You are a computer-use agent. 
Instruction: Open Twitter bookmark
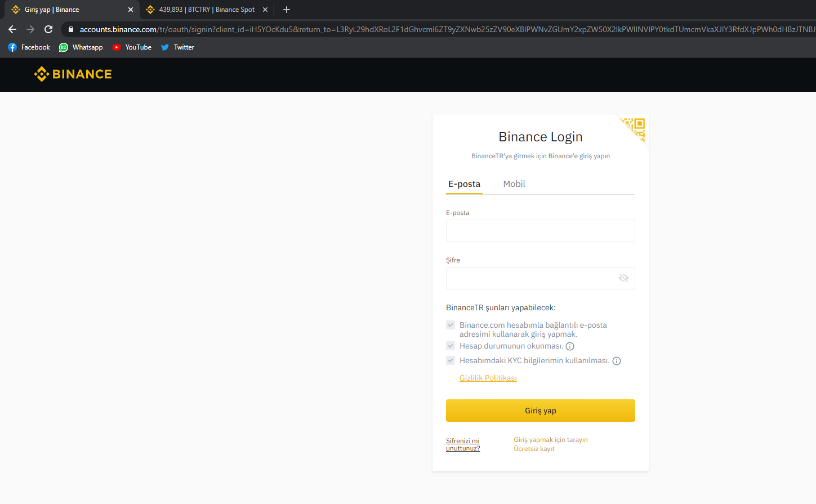point(177,47)
